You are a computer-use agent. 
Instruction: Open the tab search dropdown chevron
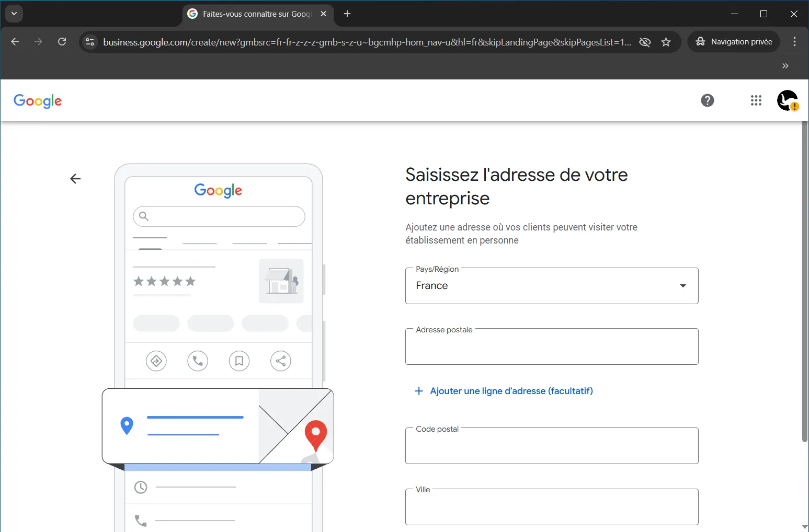tap(14, 14)
